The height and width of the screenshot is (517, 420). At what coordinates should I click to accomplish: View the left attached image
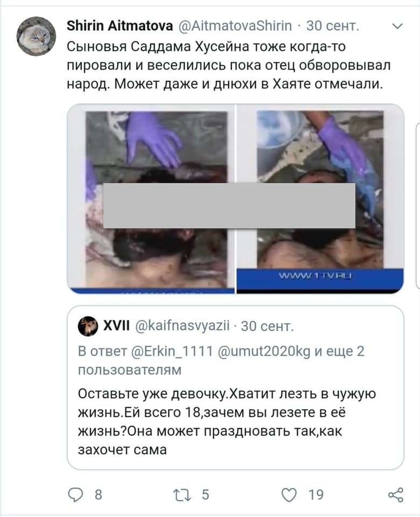(x=151, y=199)
